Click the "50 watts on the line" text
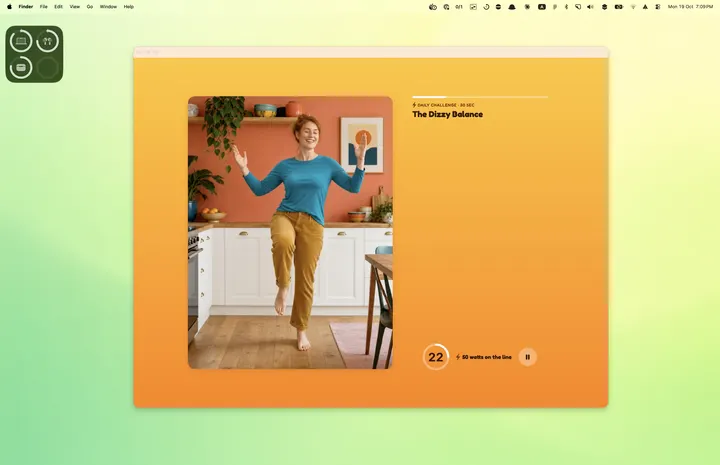Viewport: 720px width, 465px height. (x=486, y=357)
